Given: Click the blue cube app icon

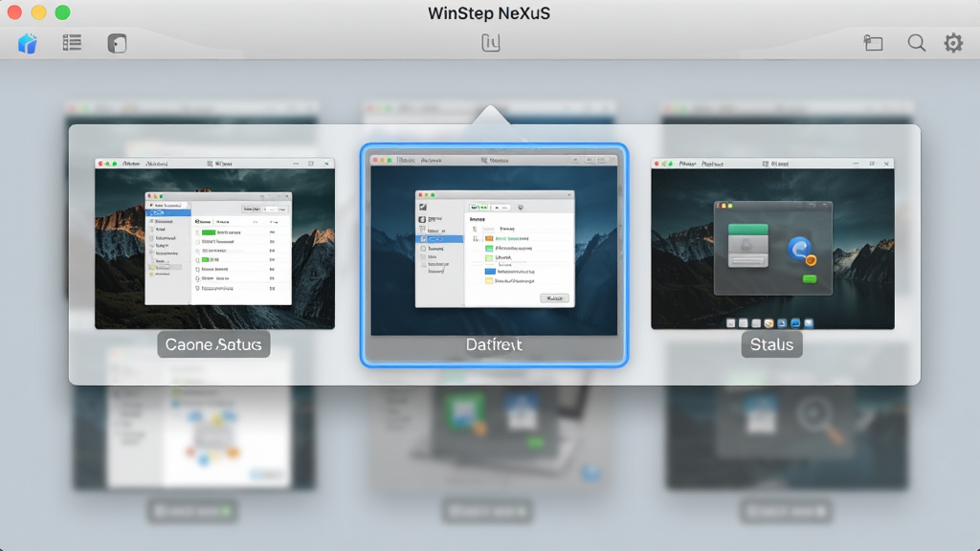Looking at the screenshot, I should (28, 43).
